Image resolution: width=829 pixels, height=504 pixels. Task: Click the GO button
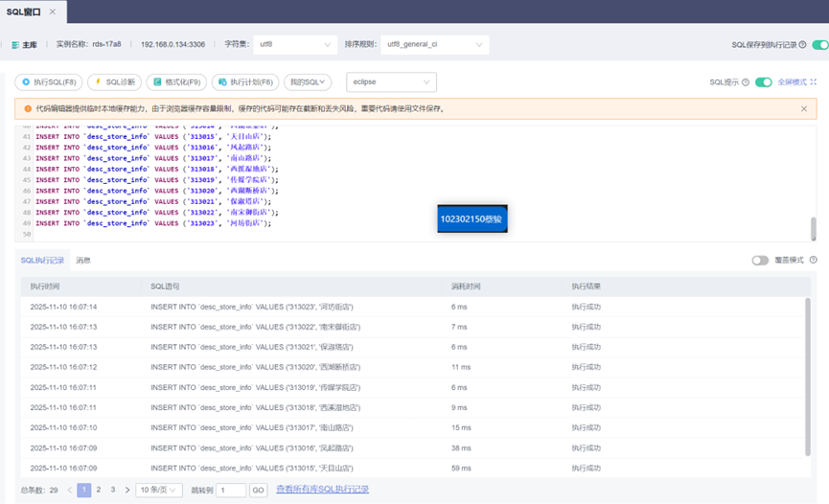pos(258,491)
